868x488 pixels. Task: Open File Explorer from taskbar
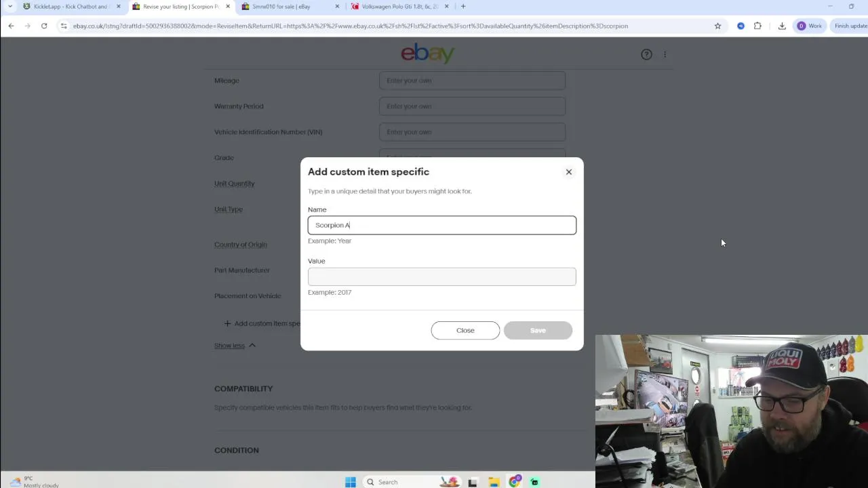494,482
